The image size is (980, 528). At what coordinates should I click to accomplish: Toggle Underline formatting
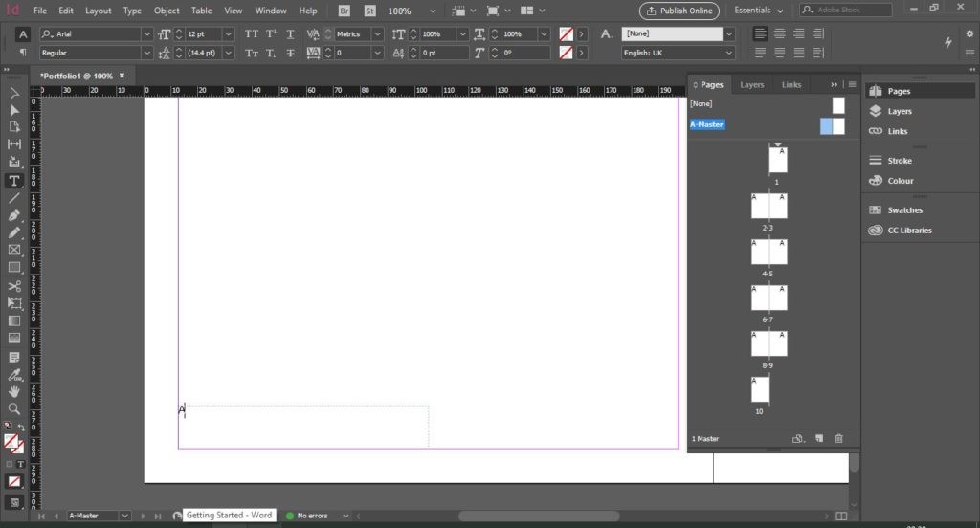click(290, 33)
